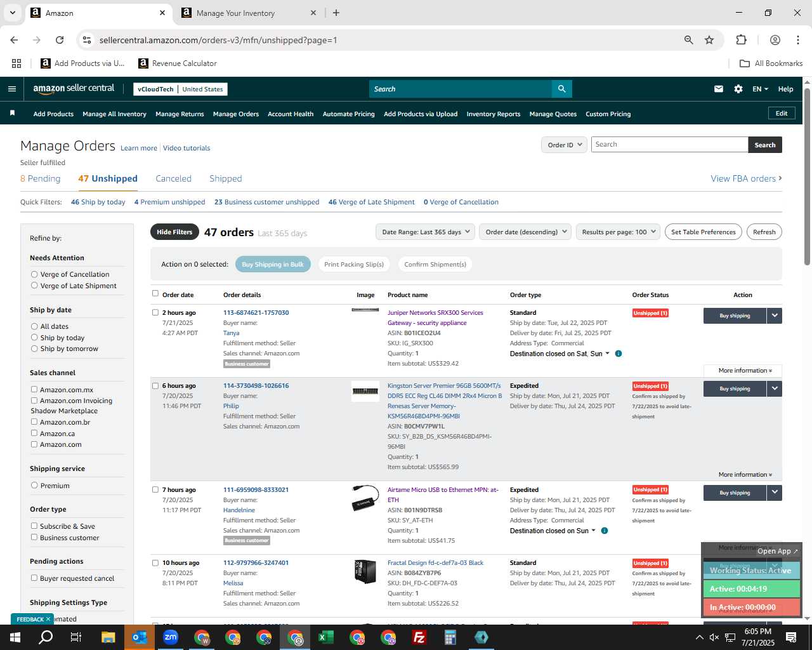Screen dimensions: 812x650
Task: Tick the checkbox for order 113-6874621-1757030
Action: 155,312
